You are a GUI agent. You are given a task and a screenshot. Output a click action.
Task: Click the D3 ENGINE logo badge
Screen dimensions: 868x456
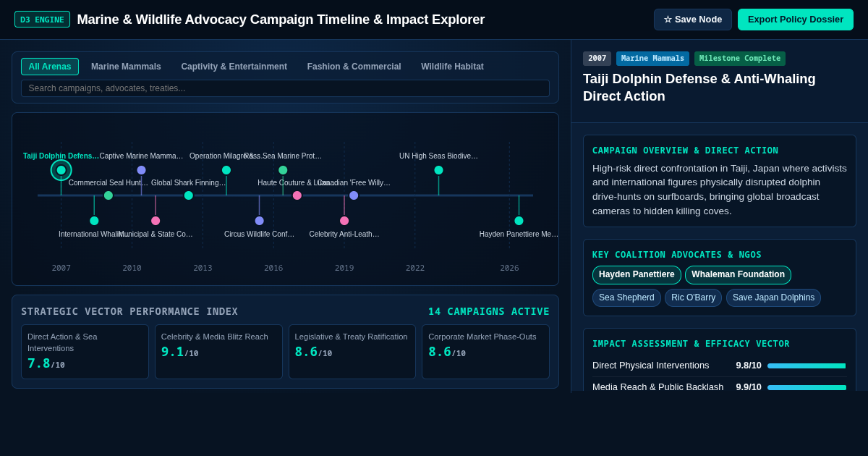pyautogui.click(x=42, y=20)
